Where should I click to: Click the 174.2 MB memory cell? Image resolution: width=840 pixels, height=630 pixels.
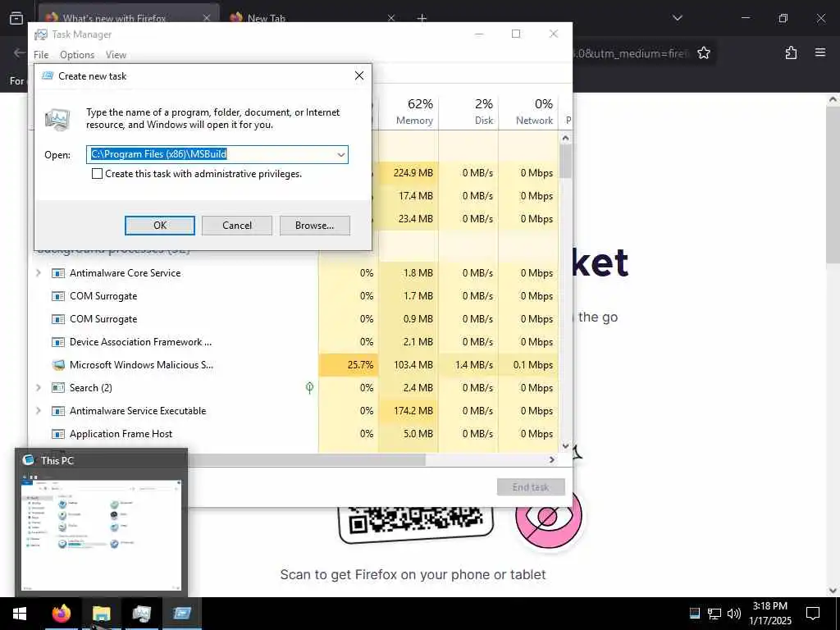coord(409,410)
